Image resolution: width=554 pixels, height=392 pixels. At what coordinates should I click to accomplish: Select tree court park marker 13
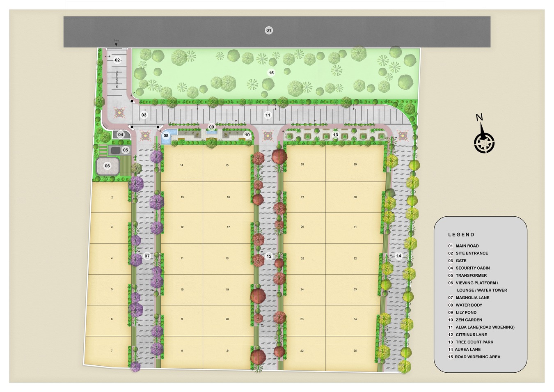click(x=336, y=135)
